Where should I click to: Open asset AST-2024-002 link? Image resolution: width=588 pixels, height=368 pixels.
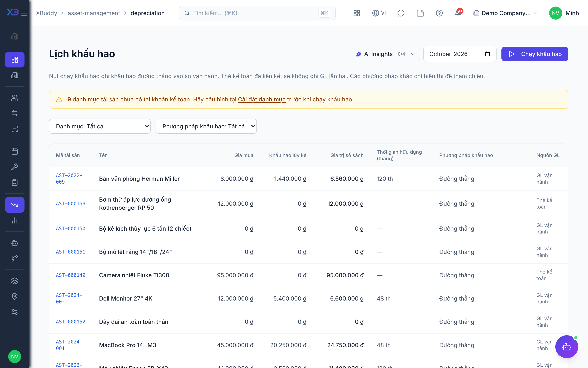69,298
